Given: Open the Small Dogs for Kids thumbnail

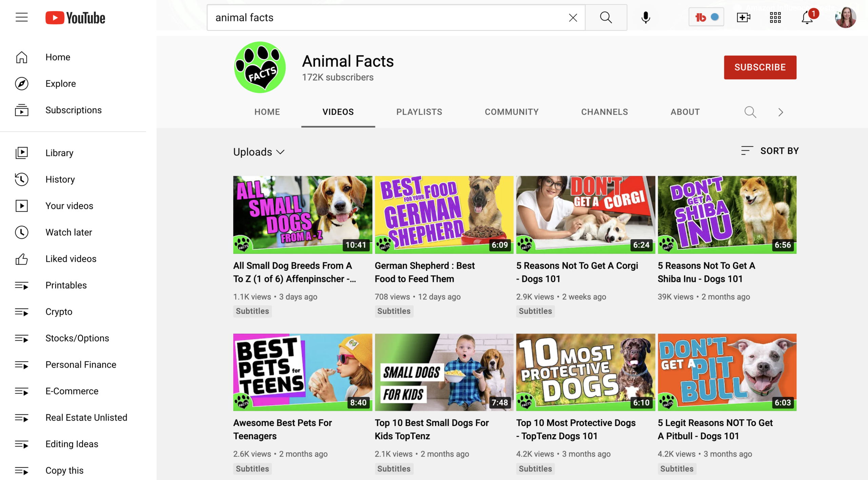Looking at the screenshot, I should [444, 372].
